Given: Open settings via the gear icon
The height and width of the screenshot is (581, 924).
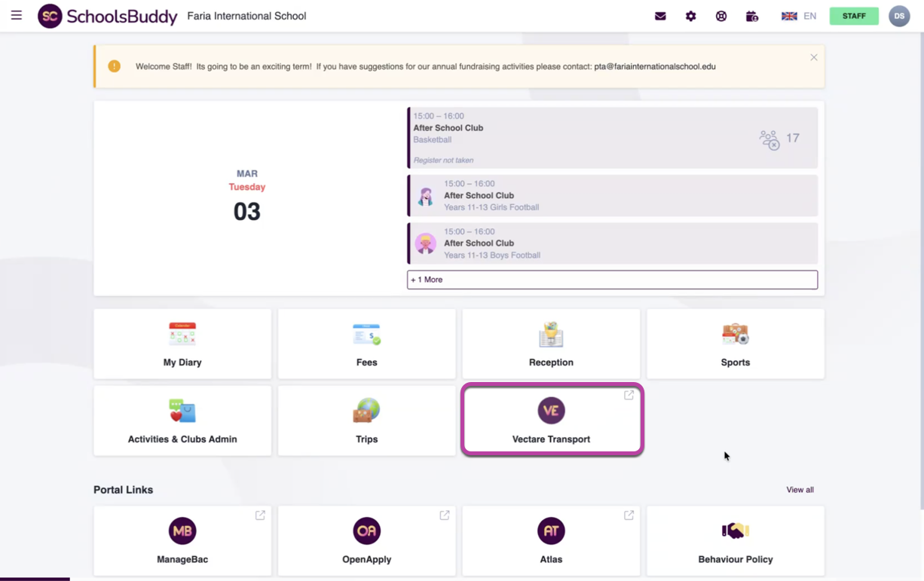Looking at the screenshot, I should pyautogui.click(x=690, y=16).
